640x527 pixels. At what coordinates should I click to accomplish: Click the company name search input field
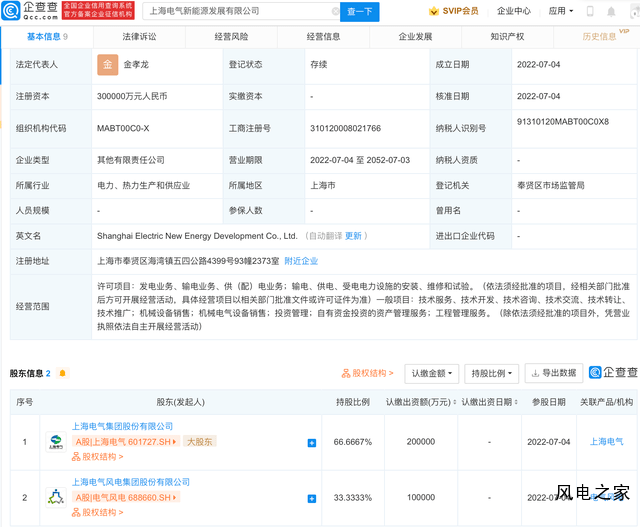click(x=241, y=11)
